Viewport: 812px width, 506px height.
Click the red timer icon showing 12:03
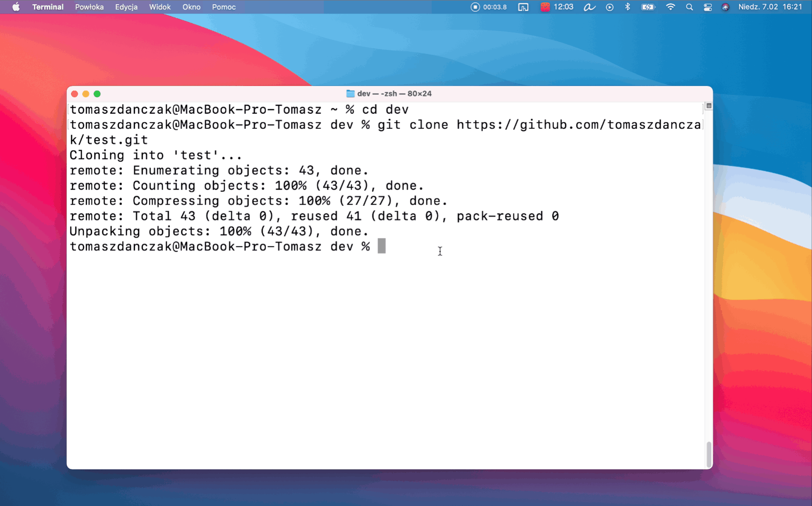[557, 7]
